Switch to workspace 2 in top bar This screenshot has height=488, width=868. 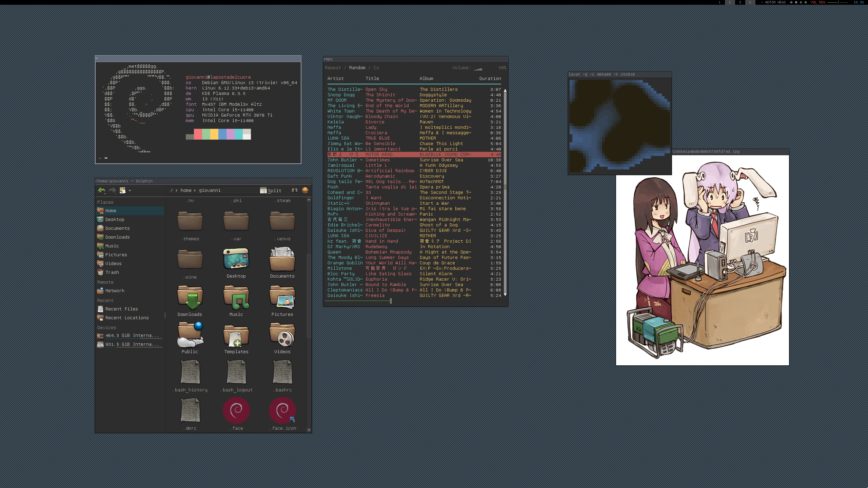pyautogui.click(x=730, y=2)
